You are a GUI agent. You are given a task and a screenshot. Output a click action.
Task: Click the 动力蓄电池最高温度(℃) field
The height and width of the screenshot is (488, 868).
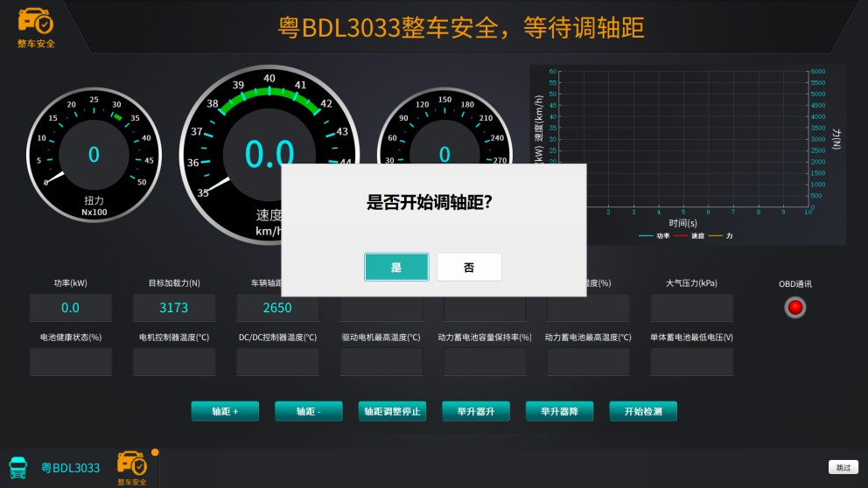point(588,362)
